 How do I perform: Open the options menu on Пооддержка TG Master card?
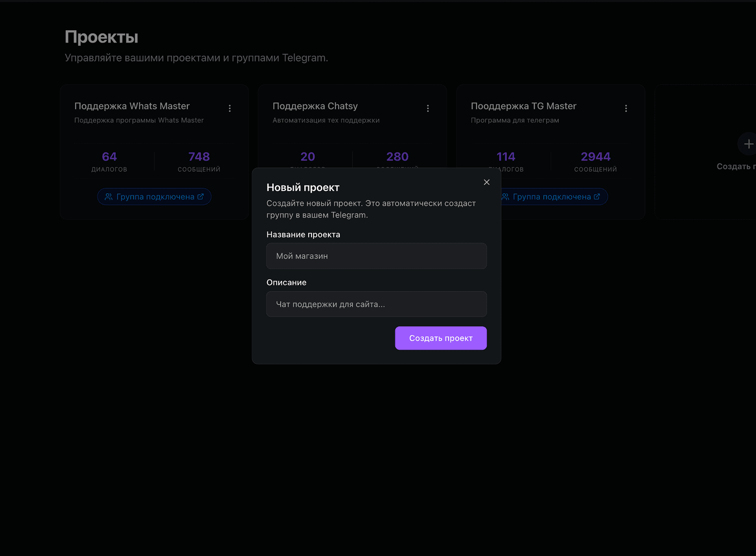click(626, 108)
